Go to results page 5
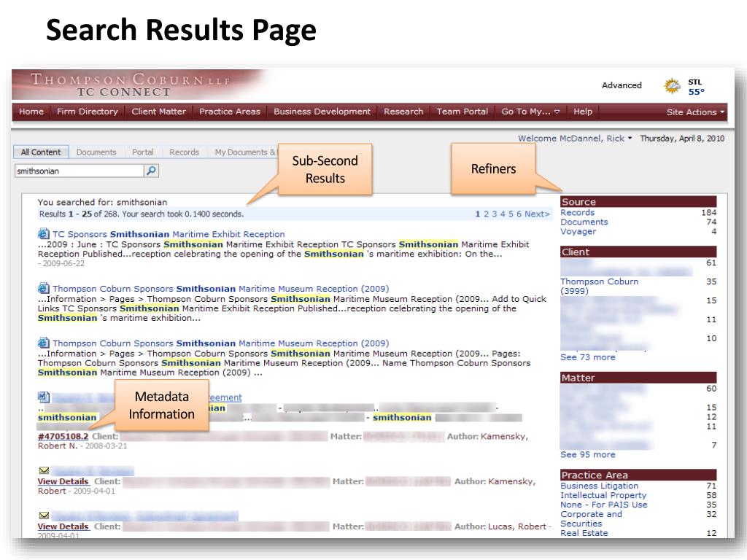 (511, 214)
